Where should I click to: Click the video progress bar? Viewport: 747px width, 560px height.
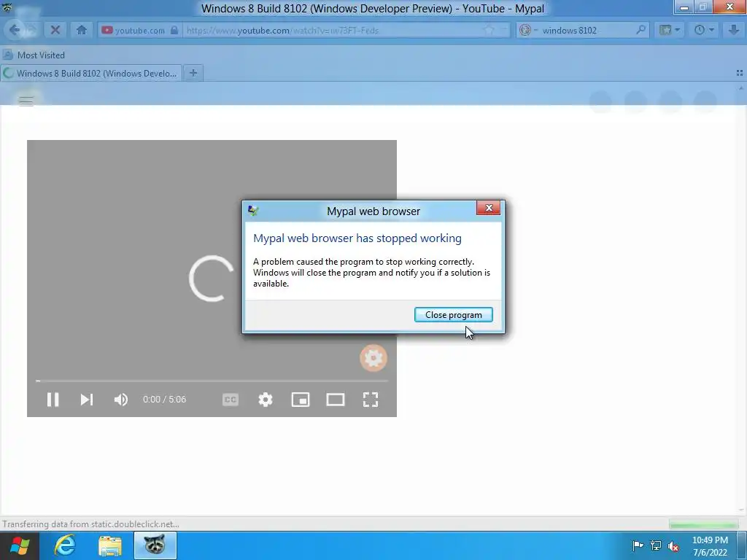click(x=212, y=381)
